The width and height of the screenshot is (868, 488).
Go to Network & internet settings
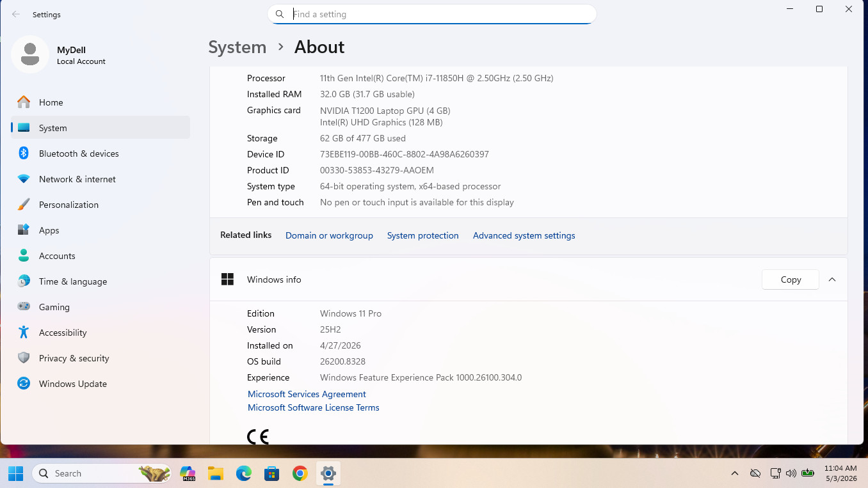point(100,179)
